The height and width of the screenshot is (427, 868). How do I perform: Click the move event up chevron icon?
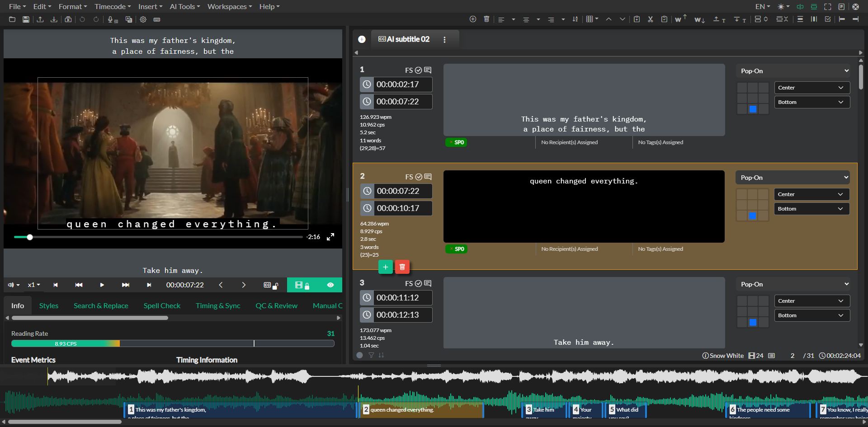(609, 19)
